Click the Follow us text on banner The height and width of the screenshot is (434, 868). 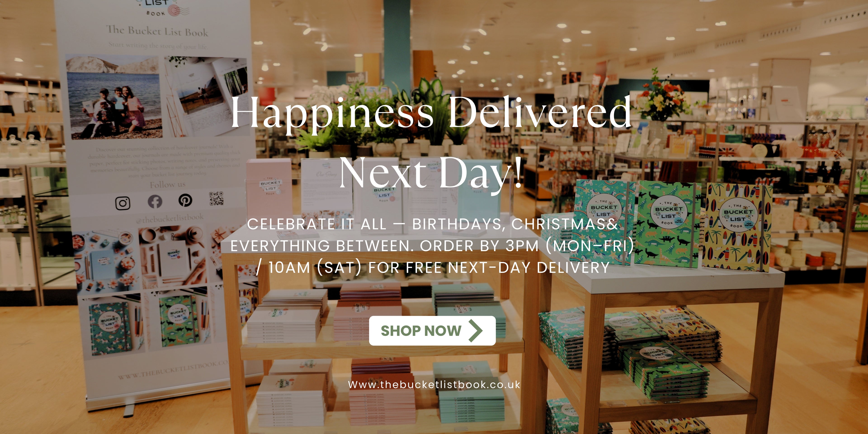[x=167, y=184]
